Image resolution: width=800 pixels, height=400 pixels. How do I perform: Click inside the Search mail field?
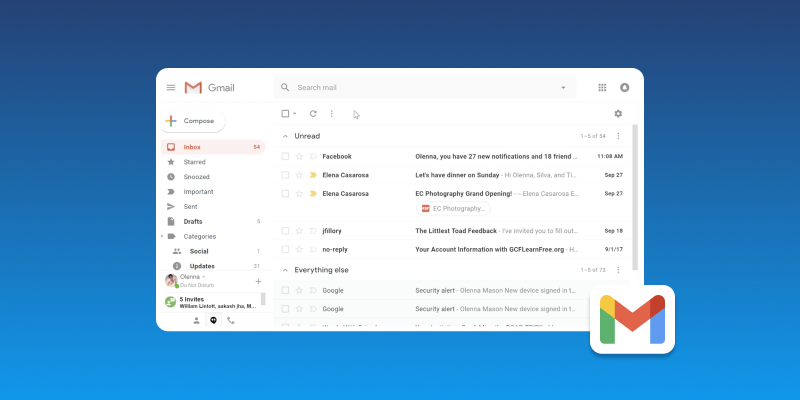click(x=424, y=88)
